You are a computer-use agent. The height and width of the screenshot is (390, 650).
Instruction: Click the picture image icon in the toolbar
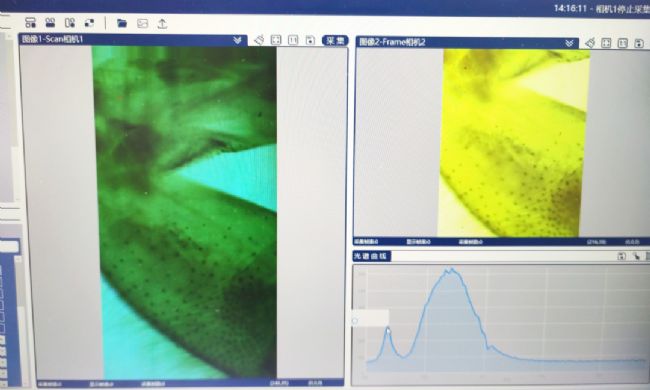(x=142, y=24)
